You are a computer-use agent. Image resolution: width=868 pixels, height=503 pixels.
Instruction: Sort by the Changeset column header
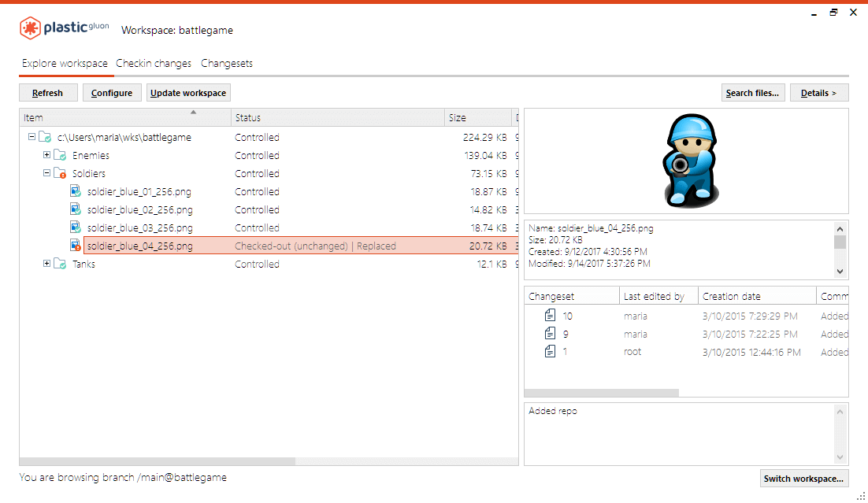[572, 296]
